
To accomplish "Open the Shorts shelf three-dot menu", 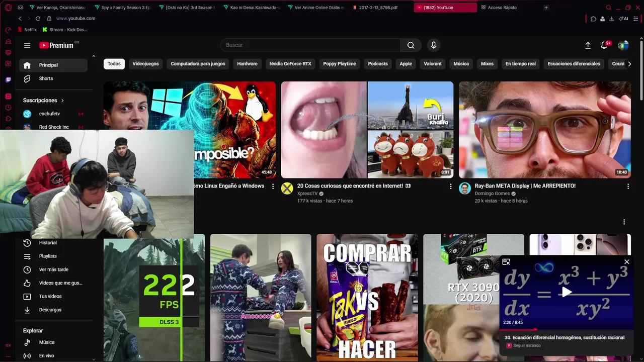I will [x=624, y=222].
